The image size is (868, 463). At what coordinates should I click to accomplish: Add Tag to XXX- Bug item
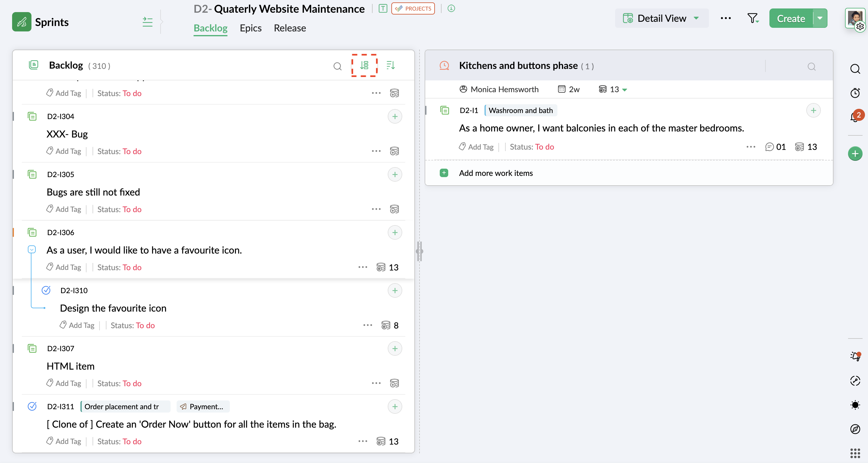click(x=64, y=151)
